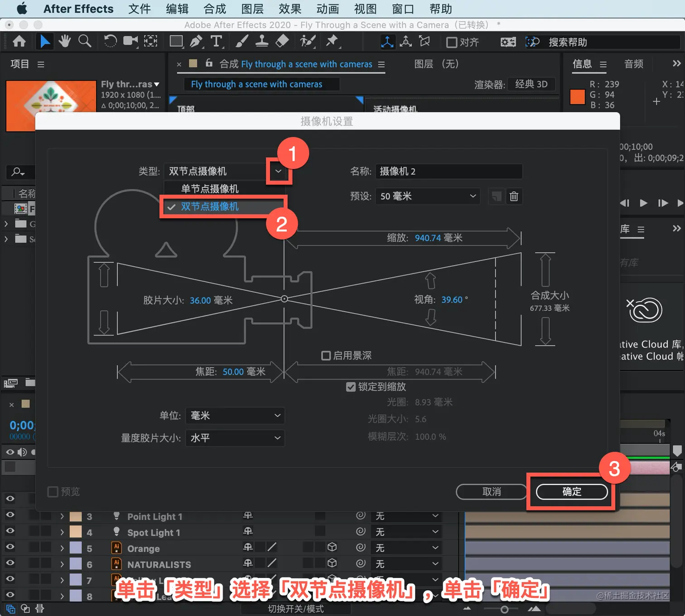
Task: Click the orange info color swatch
Action: pyautogui.click(x=578, y=97)
